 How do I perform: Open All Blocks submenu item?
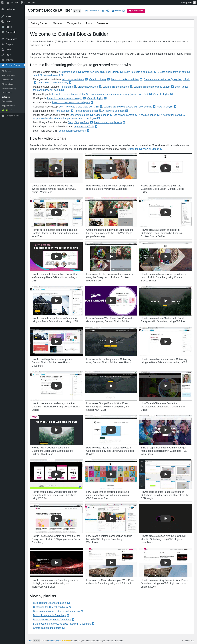click(x=6, y=71)
